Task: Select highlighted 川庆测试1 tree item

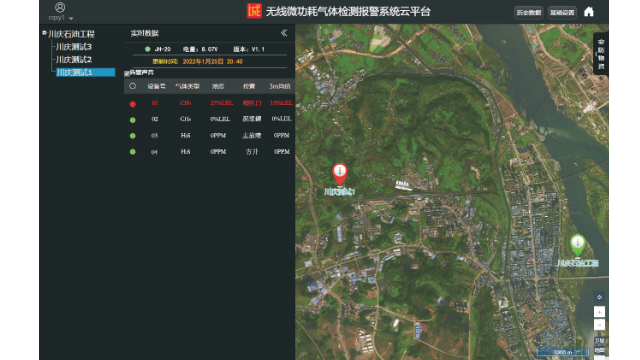Action: tap(85, 72)
